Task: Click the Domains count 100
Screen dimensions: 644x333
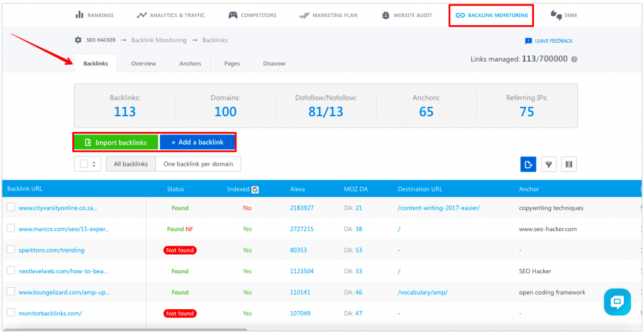Action: (226, 111)
